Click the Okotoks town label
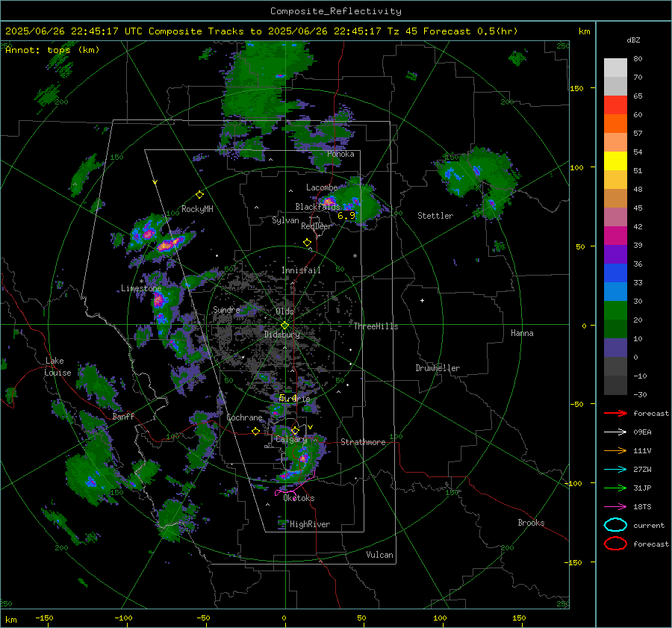 click(299, 498)
